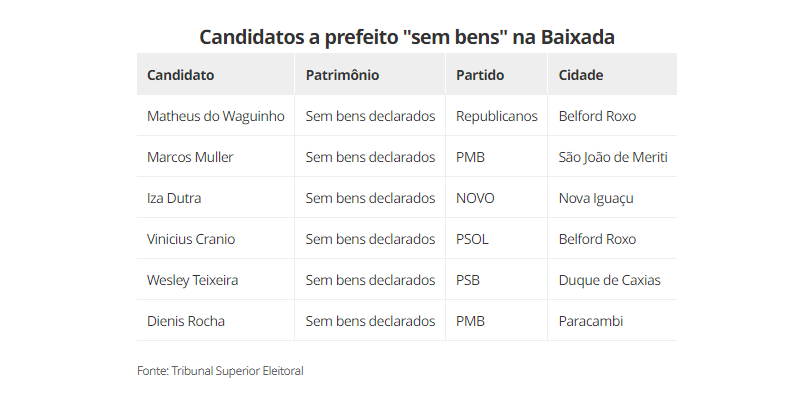Select the Iza Dutra cell

tap(174, 198)
